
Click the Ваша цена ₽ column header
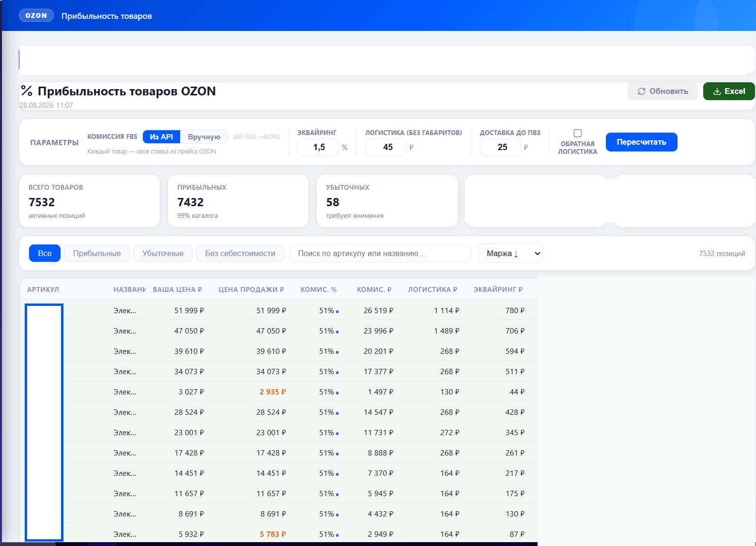[x=177, y=289]
